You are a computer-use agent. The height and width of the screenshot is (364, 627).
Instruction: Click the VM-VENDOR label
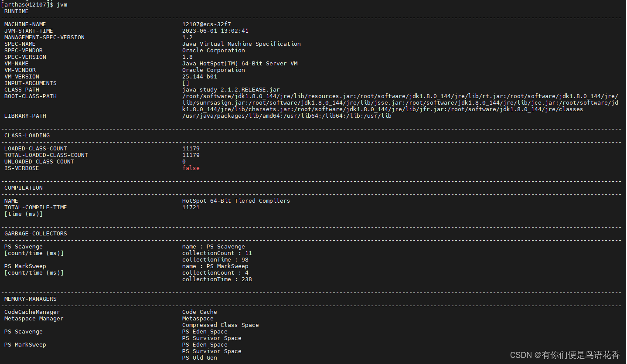(x=20, y=70)
